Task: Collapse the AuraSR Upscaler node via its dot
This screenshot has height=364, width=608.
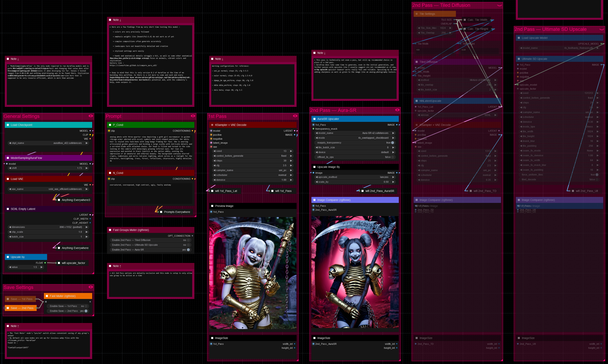Action: pyautogui.click(x=314, y=119)
